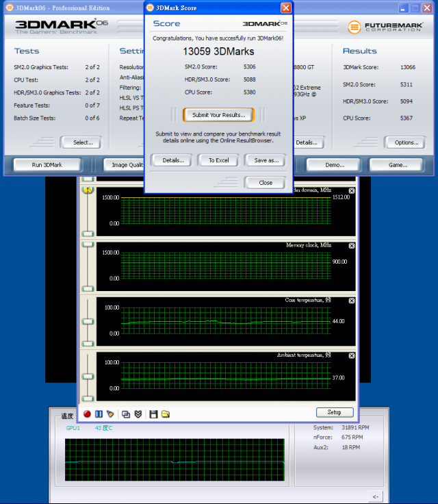438x504 pixels.
Task: Click the blue pause monitoring icon
Action: 99,414
